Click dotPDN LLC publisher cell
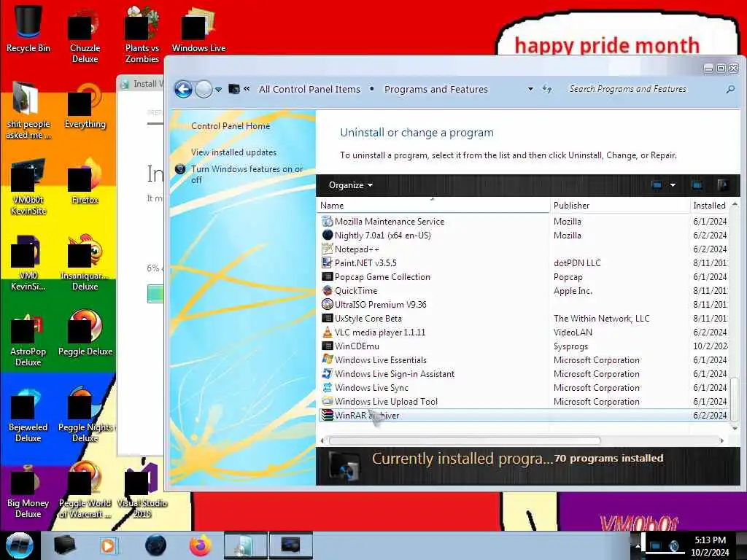Image resolution: width=747 pixels, height=560 pixels. tap(577, 262)
